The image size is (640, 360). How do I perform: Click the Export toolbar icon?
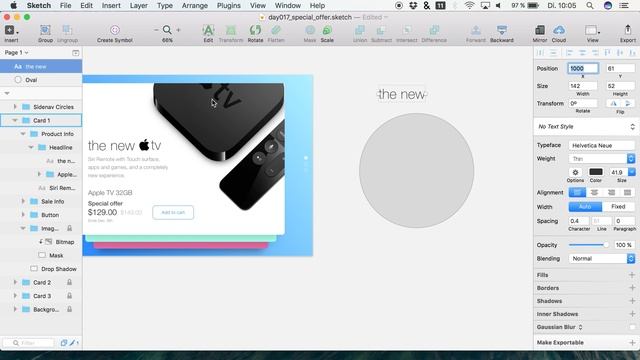[627, 30]
